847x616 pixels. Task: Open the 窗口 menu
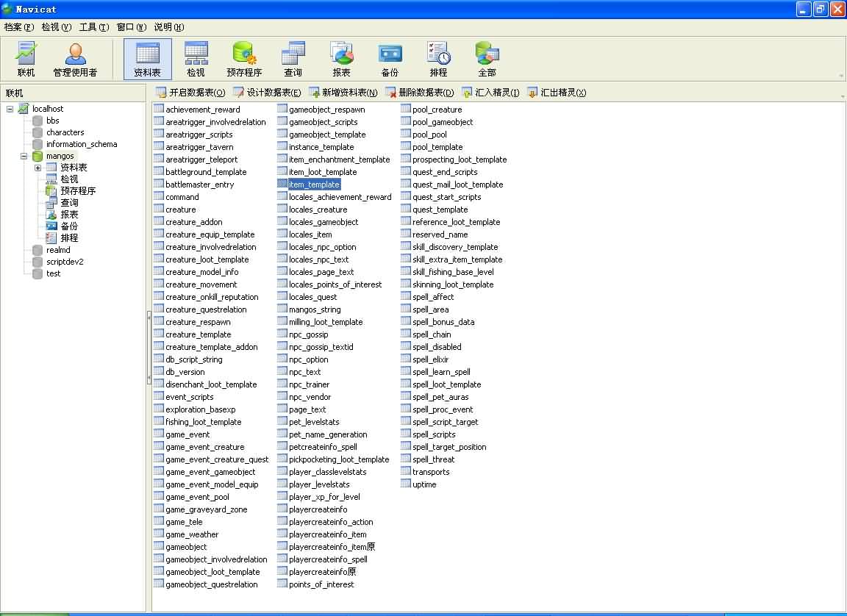pos(132,27)
